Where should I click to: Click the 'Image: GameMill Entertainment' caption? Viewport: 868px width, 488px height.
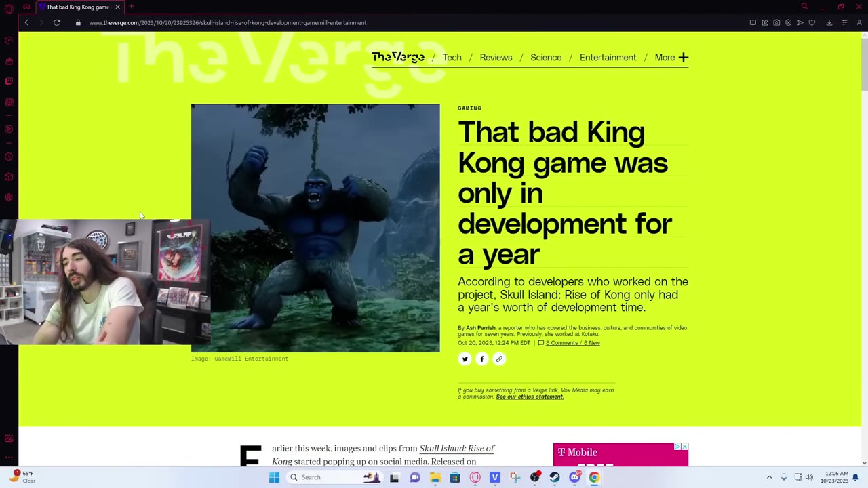[x=239, y=359]
